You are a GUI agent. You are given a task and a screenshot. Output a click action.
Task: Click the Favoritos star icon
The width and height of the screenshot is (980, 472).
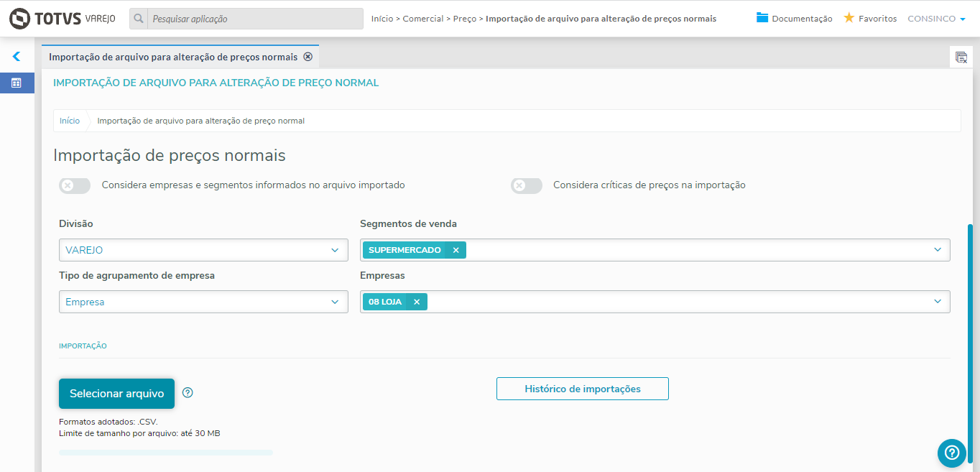pyautogui.click(x=849, y=18)
